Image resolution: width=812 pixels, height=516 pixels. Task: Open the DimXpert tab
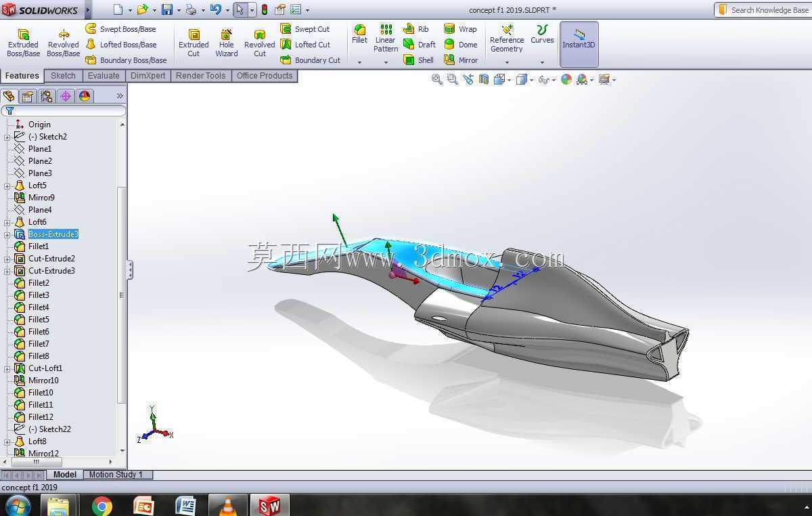[148, 76]
